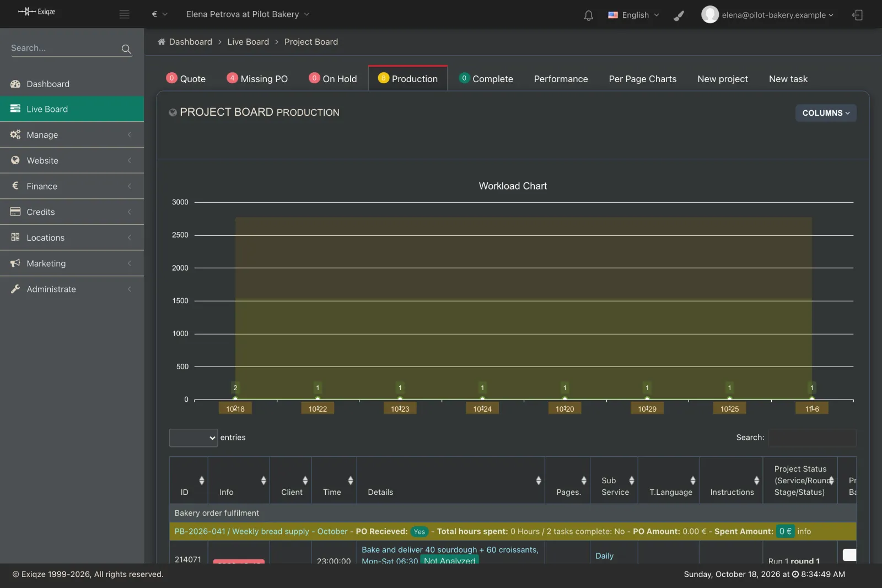This screenshot has height=588, width=882.
Task: Switch to the On Hold tab
Action: [x=333, y=79]
